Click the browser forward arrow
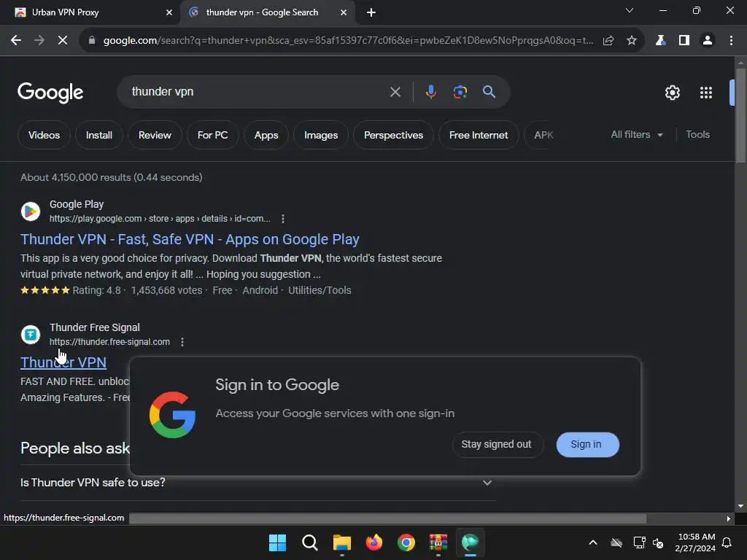 click(39, 41)
